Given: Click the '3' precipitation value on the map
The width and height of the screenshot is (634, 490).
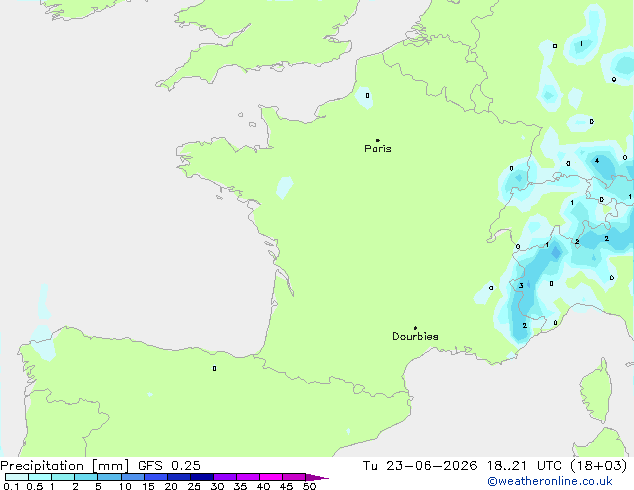Looking at the screenshot, I should coord(521,286).
